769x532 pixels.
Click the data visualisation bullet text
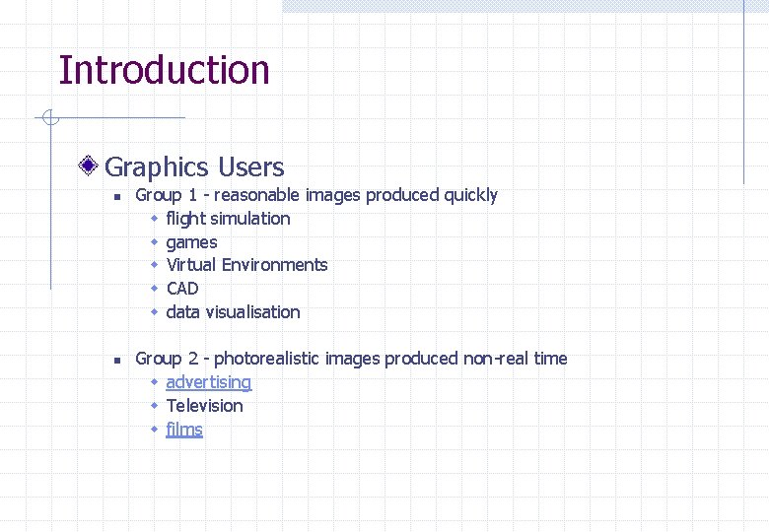point(234,312)
